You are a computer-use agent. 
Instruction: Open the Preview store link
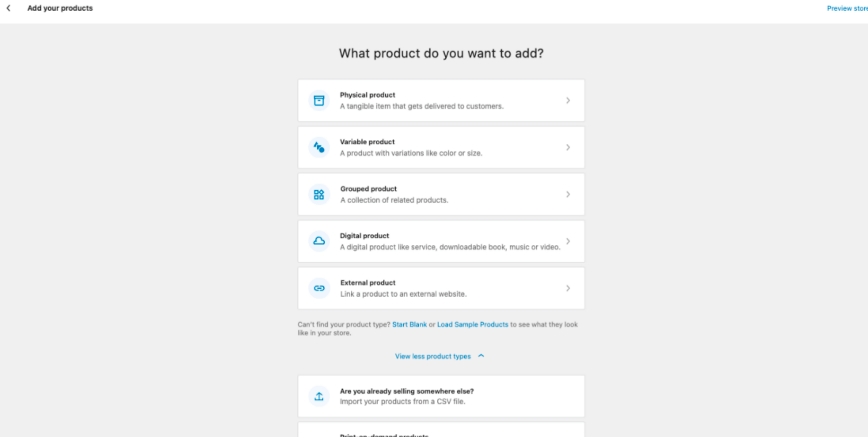(x=847, y=8)
